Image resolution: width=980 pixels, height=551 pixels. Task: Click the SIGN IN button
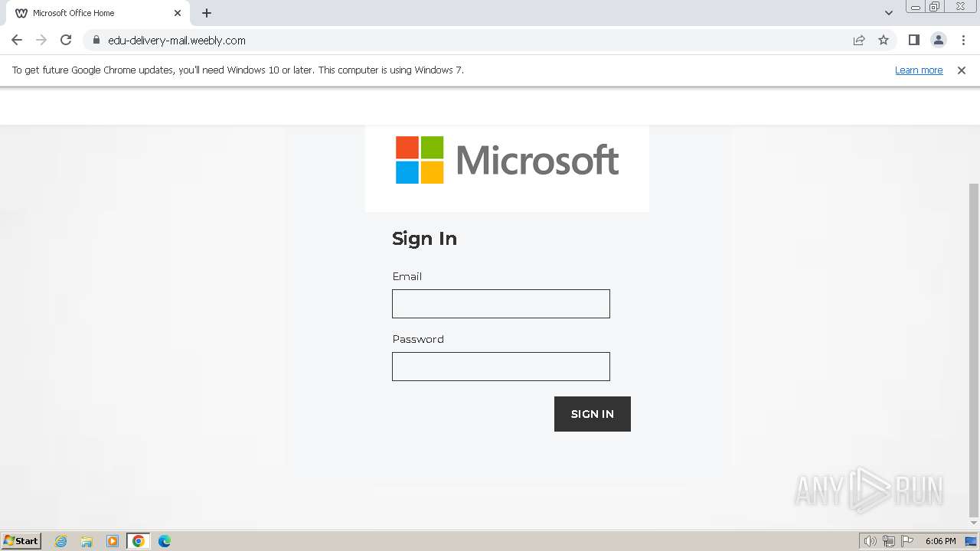[x=593, y=414]
